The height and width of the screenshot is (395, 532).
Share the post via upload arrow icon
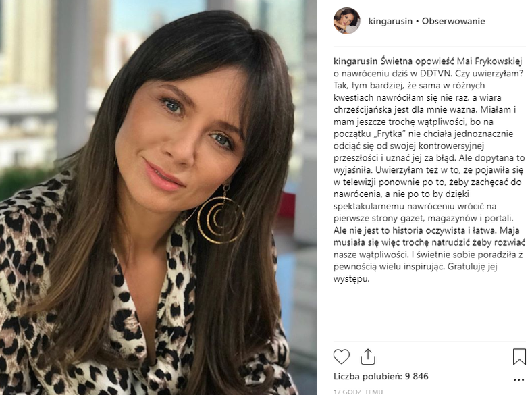click(x=368, y=357)
